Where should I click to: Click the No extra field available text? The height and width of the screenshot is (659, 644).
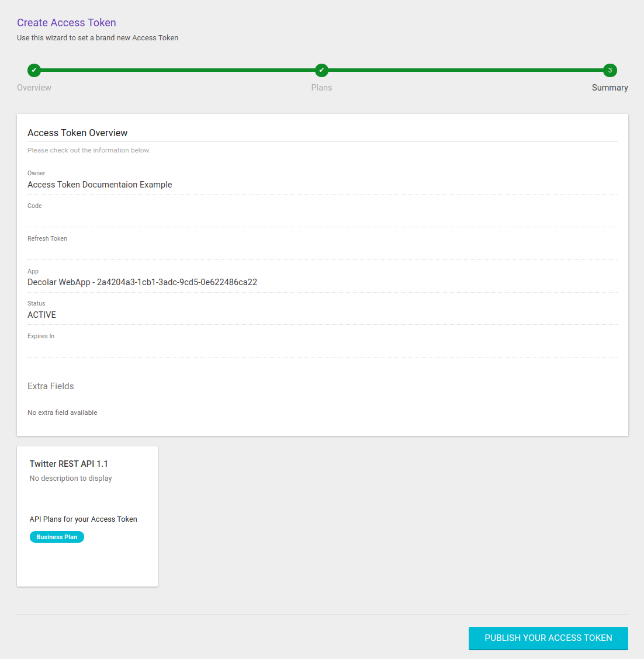[x=62, y=412]
